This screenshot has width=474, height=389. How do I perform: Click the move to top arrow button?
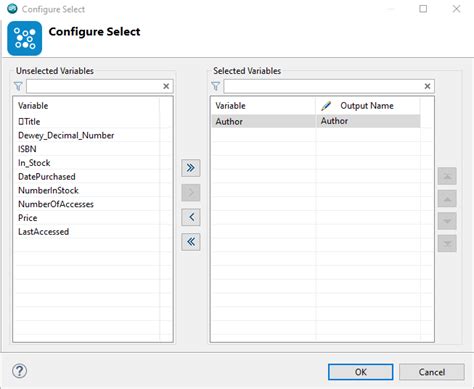447,176
